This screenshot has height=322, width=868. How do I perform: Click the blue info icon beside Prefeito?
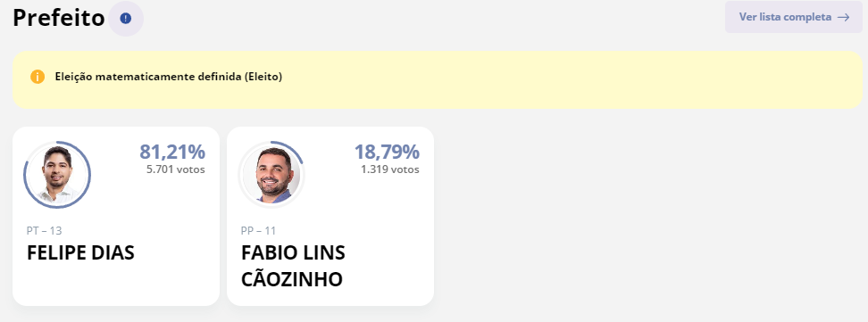point(126,19)
